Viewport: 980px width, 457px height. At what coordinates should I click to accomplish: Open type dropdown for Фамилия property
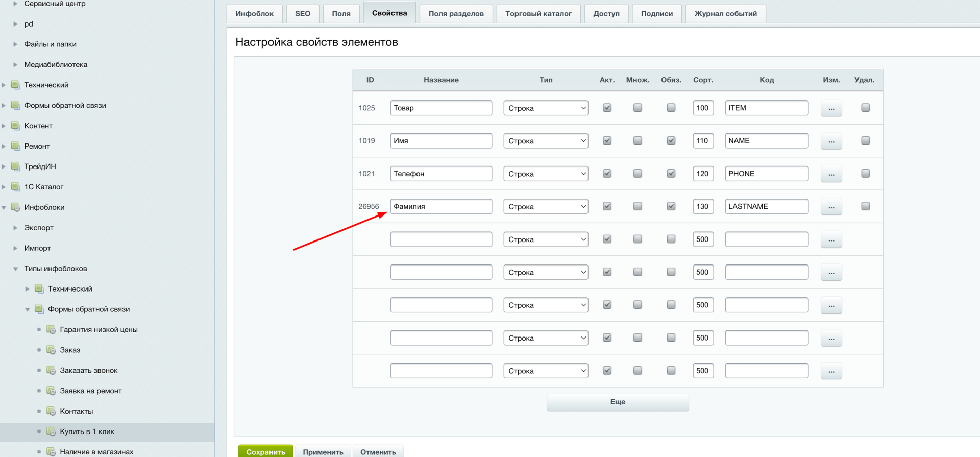[x=546, y=206]
